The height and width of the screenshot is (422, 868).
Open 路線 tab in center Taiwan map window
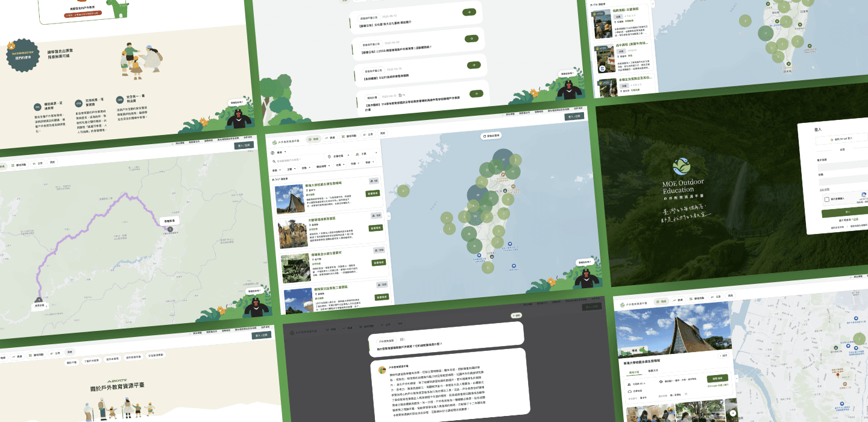(x=329, y=137)
